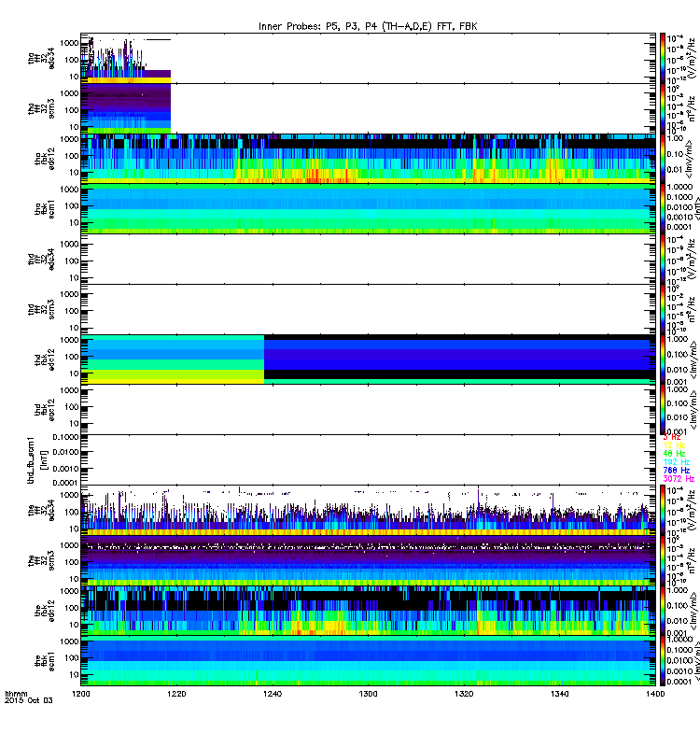Viewport: 700px width, 747px height.
Task: Click the 'the fbk scm1' panel label
Action: (x=45, y=661)
